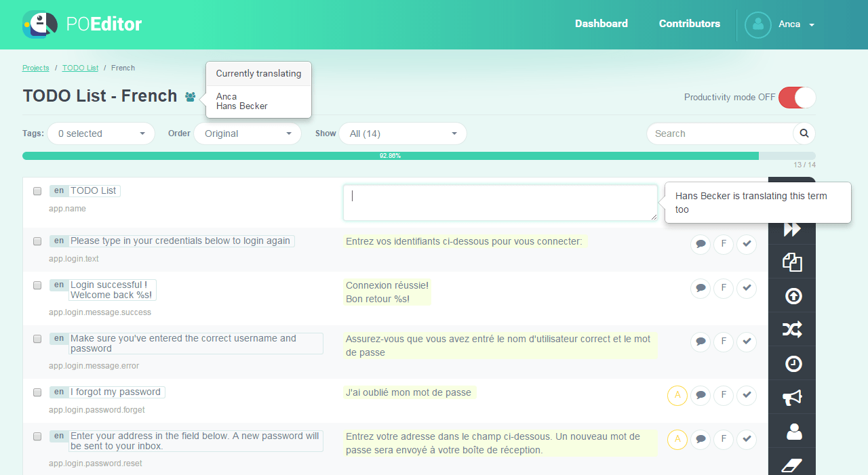Mark 'Login successful' as fuzzy with the F icon
This screenshot has height=475, width=868.
click(724, 288)
